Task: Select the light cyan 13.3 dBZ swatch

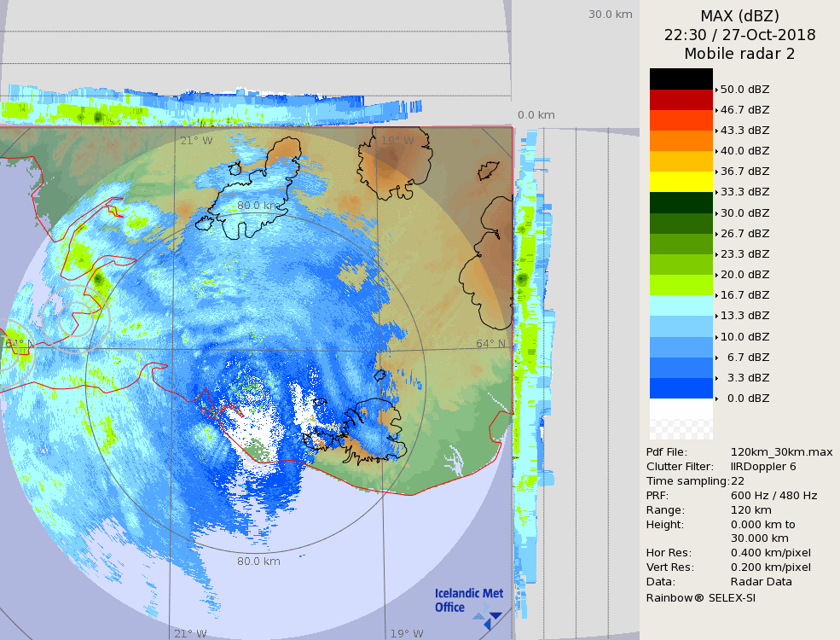Action: (681, 305)
